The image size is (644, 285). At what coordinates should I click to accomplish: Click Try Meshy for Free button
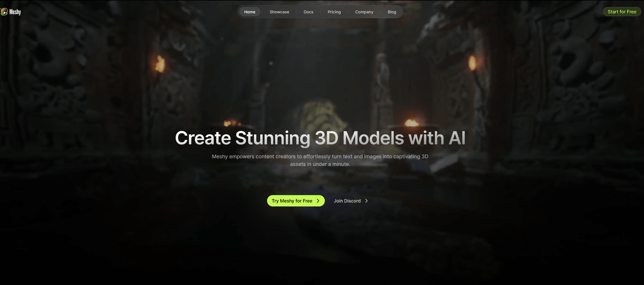point(296,201)
